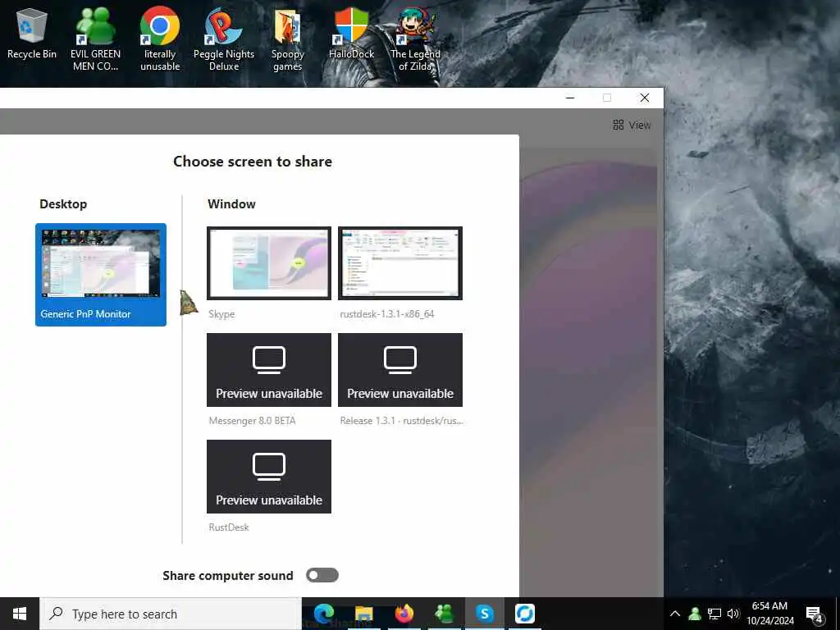840x630 pixels.
Task: Open the network tray icon
Action: pos(714,614)
